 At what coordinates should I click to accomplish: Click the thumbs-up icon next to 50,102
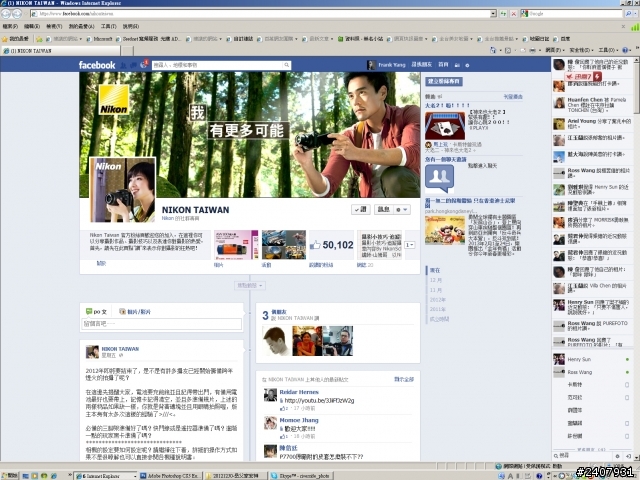click(315, 245)
